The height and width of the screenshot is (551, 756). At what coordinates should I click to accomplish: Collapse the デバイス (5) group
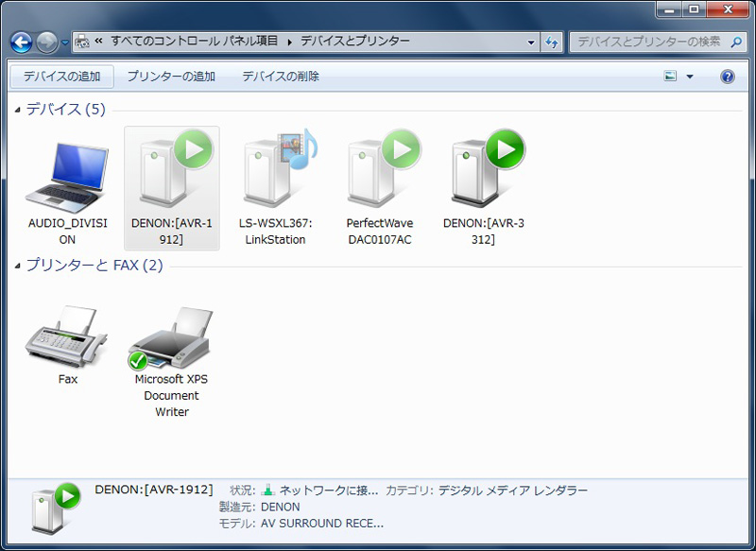[x=19, y=110]
